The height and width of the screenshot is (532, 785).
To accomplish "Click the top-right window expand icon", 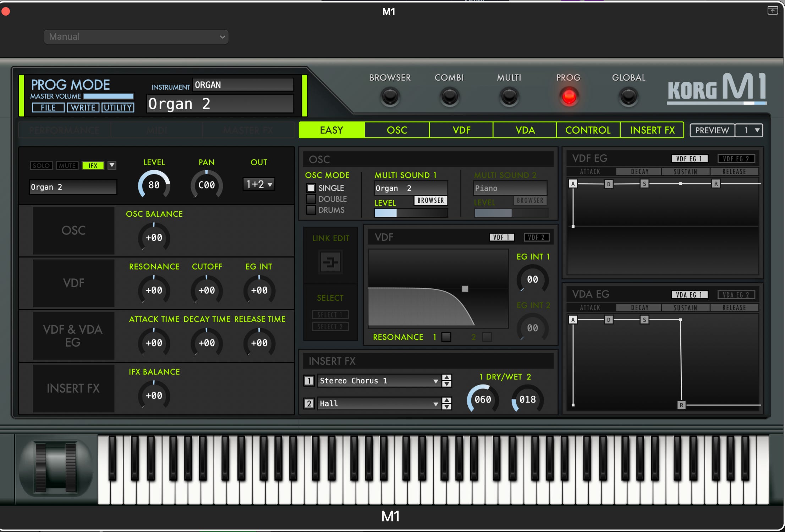I will (x=772, y=11).
